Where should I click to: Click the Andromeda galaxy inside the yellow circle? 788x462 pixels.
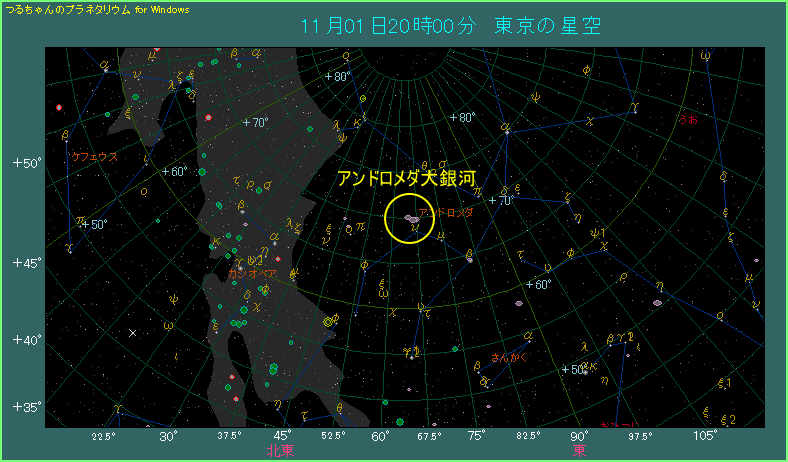click(411, 217)
